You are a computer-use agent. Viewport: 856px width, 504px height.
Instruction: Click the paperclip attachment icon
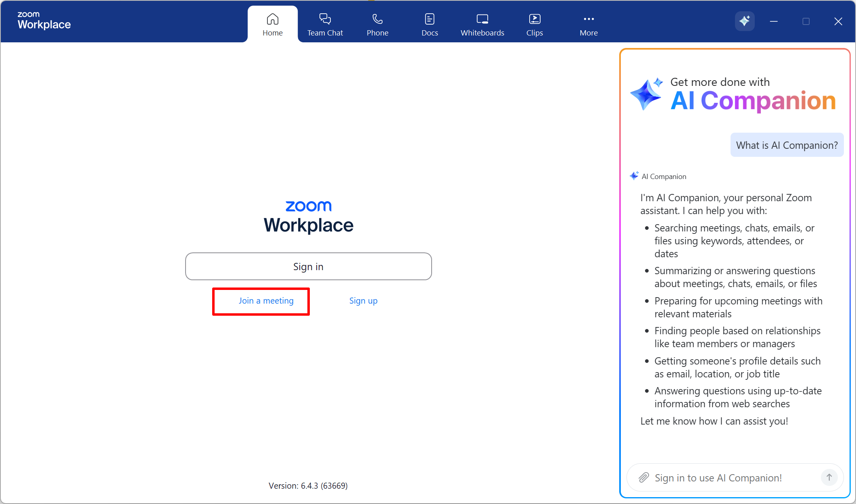(x=643, y=478)
